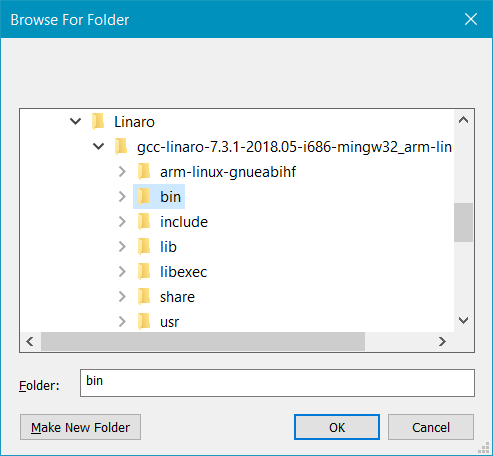Click the horizontal scrollbar thumb
The image size is (493, 456).
point(203,341)
